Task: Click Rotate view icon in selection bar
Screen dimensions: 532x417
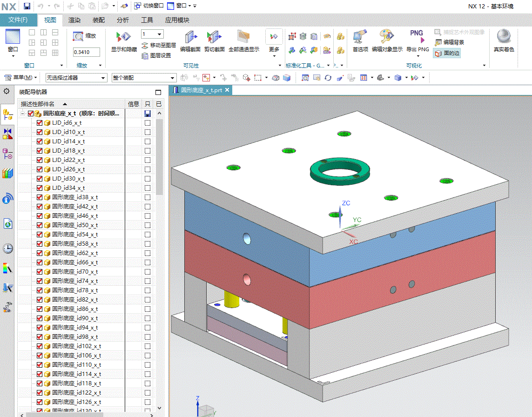Action: coord(328,78)
